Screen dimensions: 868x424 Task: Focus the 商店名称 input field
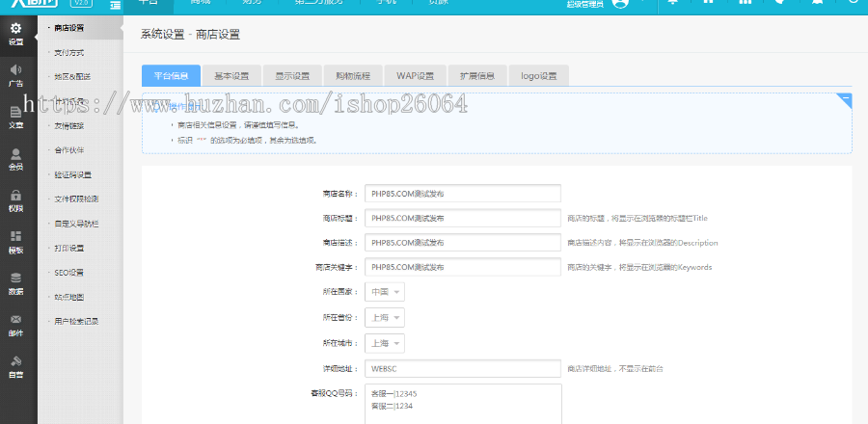point(463,194)
